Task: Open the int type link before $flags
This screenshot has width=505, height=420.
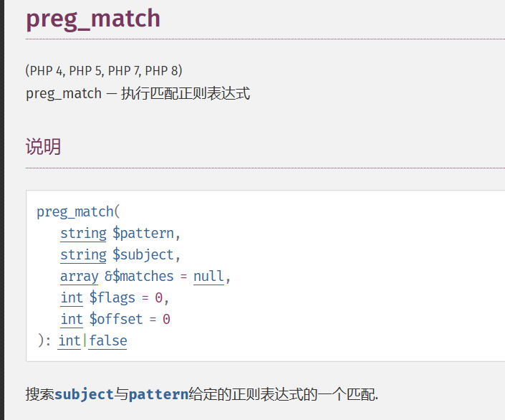Action: point(72,297)
